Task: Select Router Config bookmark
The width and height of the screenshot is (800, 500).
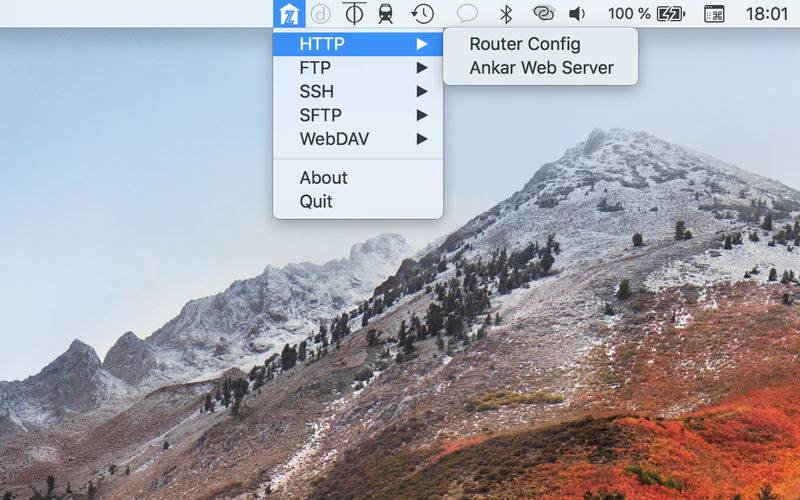Action: [x=540, y=44]
